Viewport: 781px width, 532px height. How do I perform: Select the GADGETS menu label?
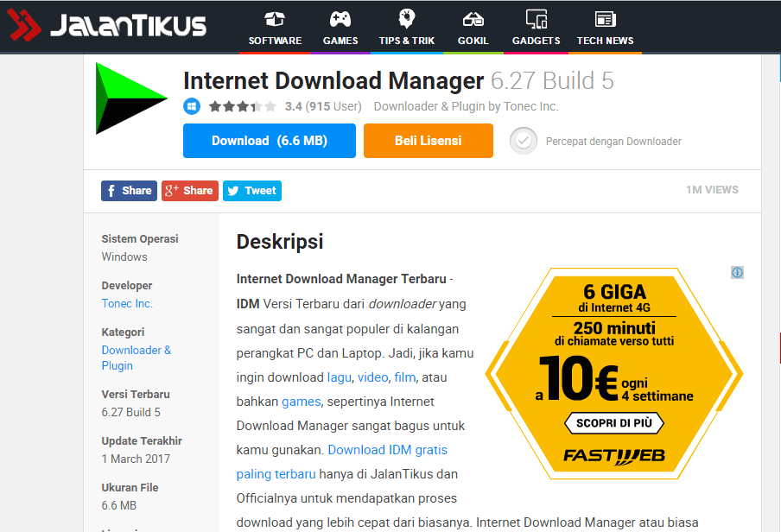click(x=536, y=41)
